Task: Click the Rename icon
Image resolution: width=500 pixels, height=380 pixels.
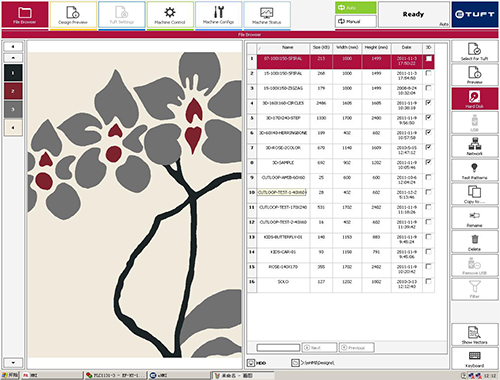Action: (475, 218)
